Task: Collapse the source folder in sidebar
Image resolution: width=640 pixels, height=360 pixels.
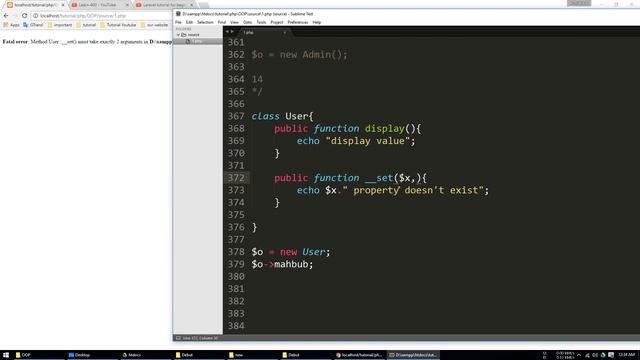Action: pos(178,35)
